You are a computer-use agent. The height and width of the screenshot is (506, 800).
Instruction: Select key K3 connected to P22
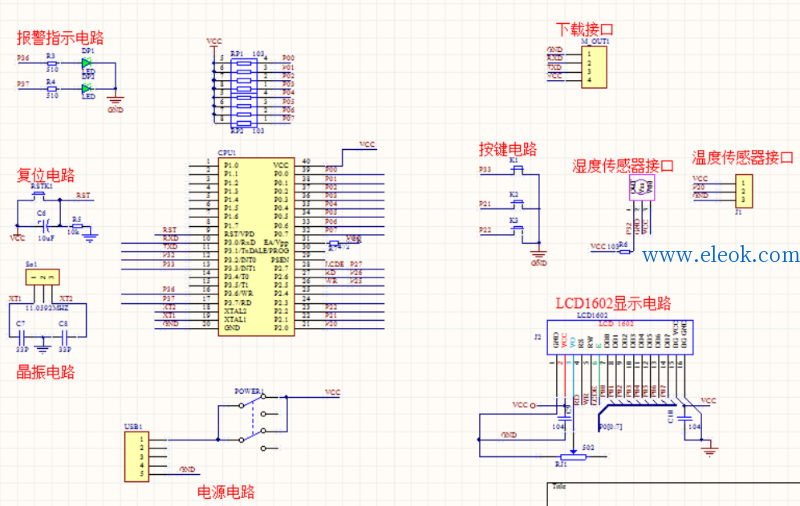click(x=516, y=230)
